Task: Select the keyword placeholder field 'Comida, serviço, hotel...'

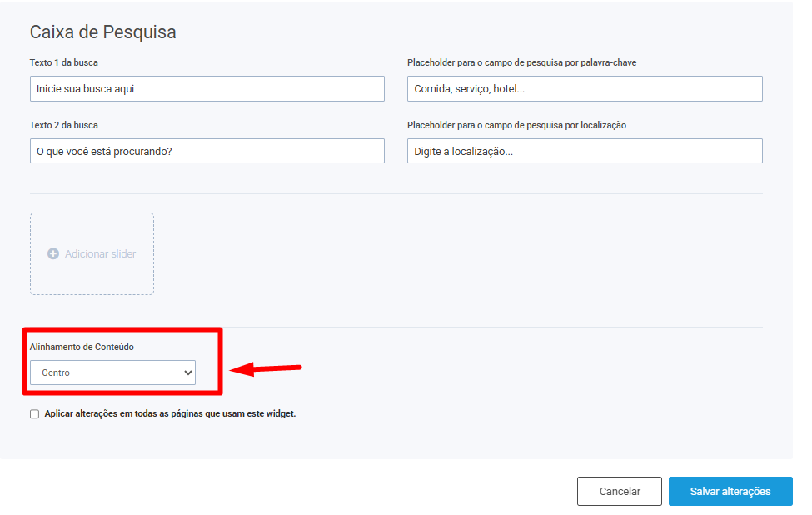Action: [x=585, y=88]
